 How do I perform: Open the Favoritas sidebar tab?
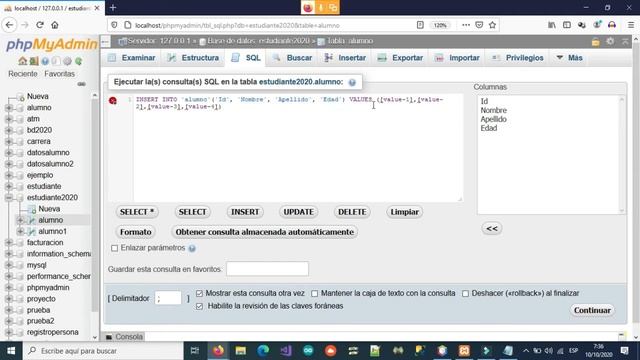coord(59,74)
